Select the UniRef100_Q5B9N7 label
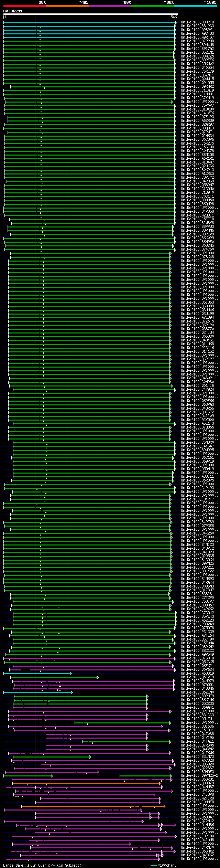The image size is (220, 868). coord(197,185)
